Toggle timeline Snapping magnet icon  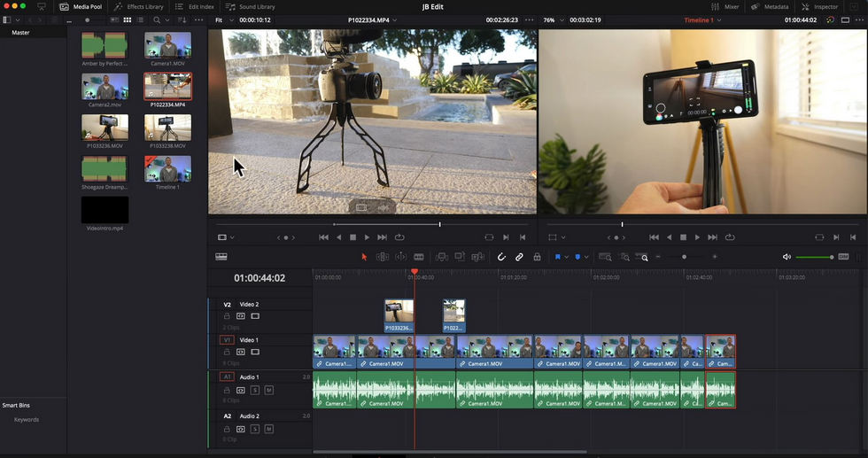point(501,257)
